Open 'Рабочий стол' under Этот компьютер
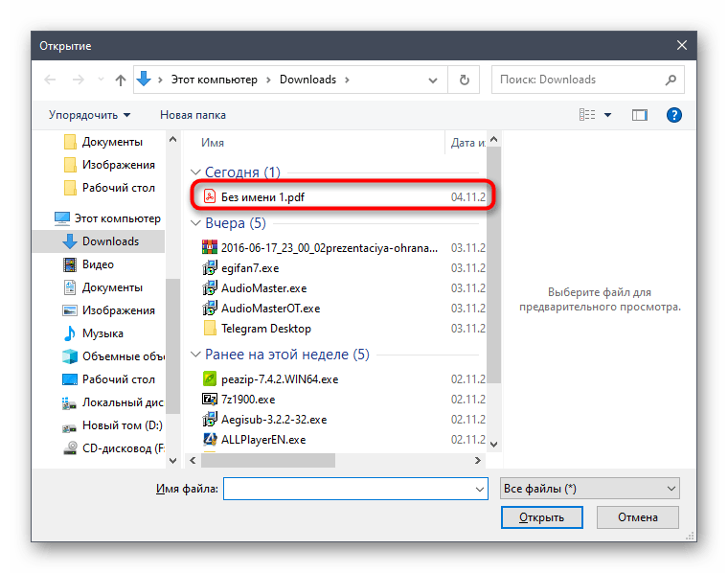 click(108, 379)
